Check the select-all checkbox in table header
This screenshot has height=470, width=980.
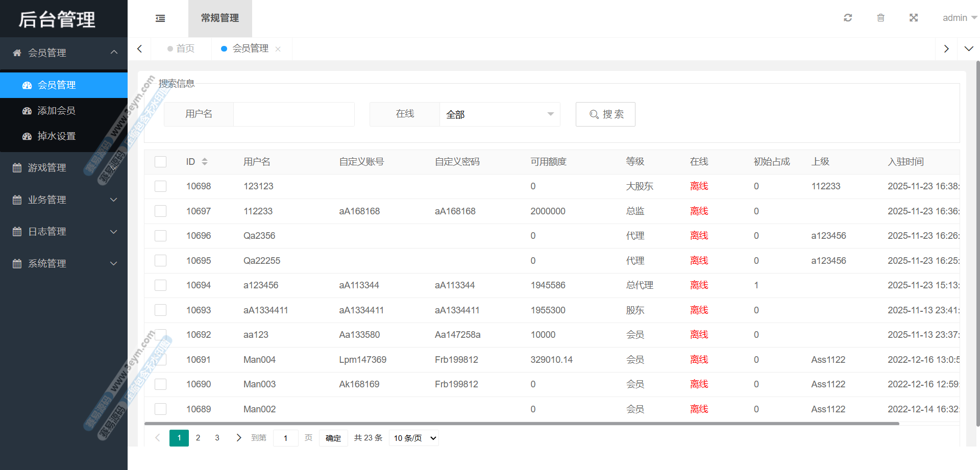(161, 162)
